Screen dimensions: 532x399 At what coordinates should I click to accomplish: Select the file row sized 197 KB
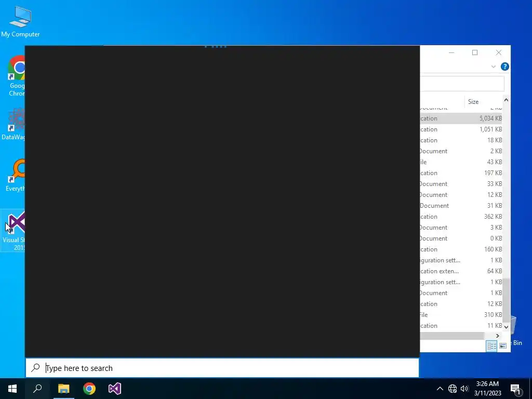[461, 173]
